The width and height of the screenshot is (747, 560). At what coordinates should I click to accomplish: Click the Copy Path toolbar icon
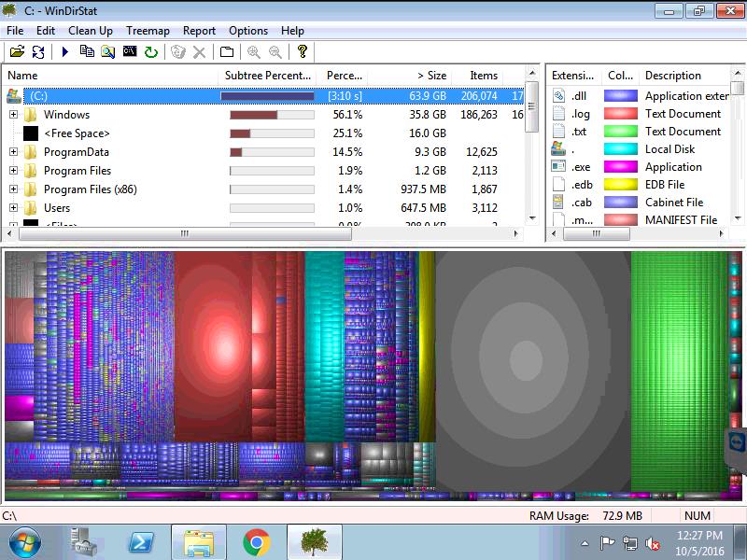tap(87, 51)
